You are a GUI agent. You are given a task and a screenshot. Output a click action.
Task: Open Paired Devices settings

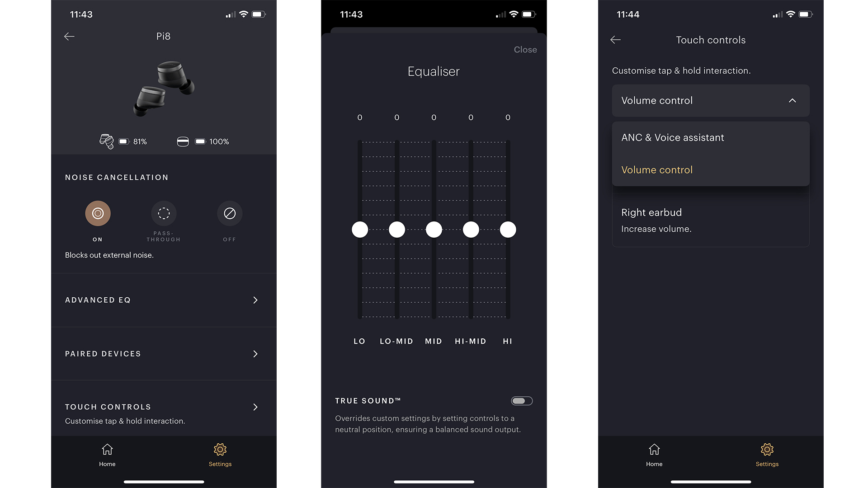[x=161, y=353]
